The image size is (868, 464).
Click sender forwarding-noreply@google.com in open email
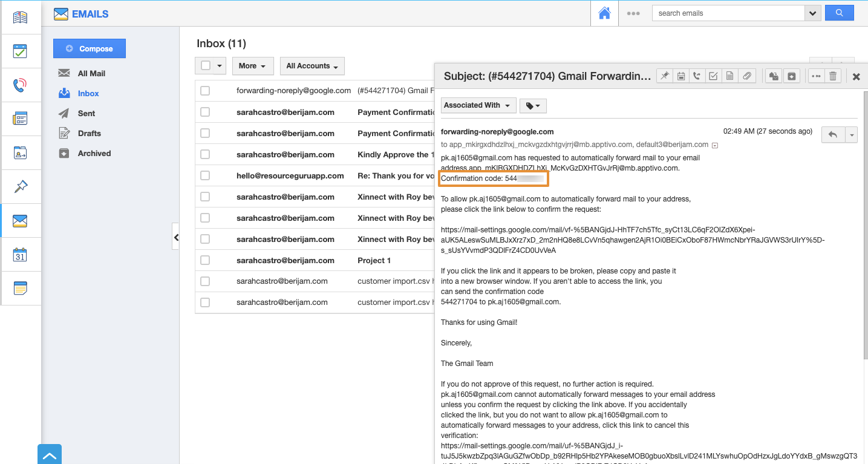(497, 131)
